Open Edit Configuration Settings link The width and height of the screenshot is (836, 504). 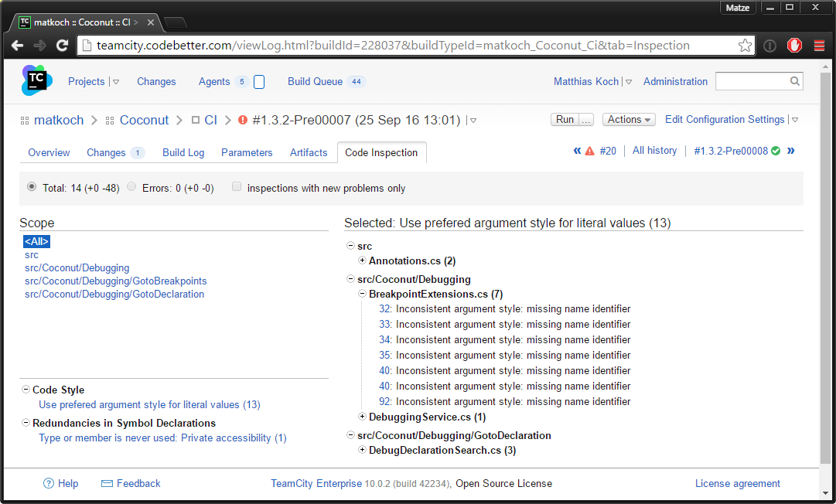pyautogui.click(x=725, y=119)
